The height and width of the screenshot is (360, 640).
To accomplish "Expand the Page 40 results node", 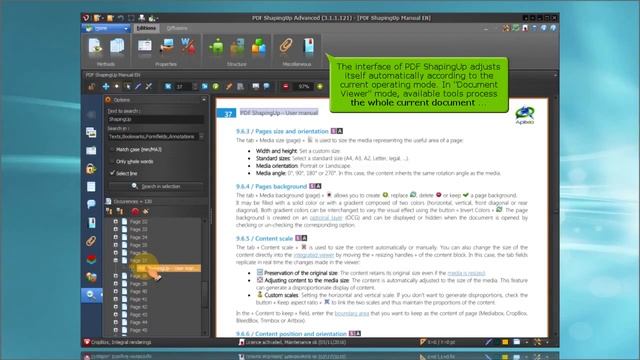I will coord(116,291).
